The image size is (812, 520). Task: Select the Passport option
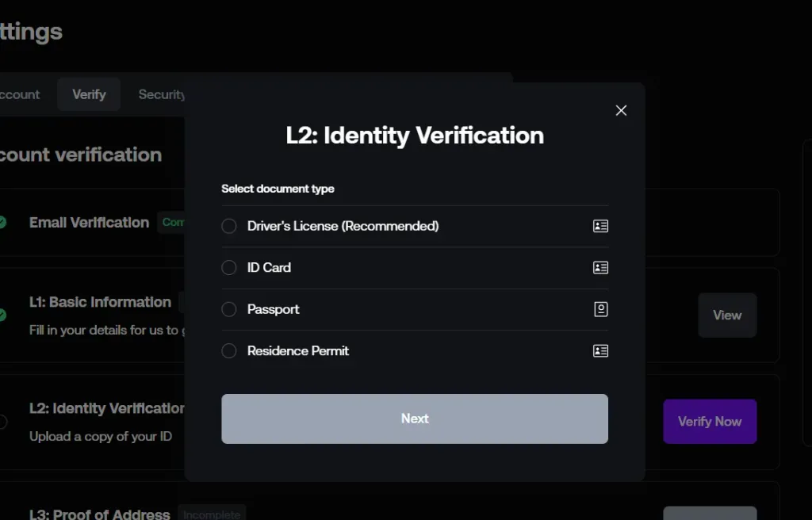pyautogui.click(x=228, y=309)
